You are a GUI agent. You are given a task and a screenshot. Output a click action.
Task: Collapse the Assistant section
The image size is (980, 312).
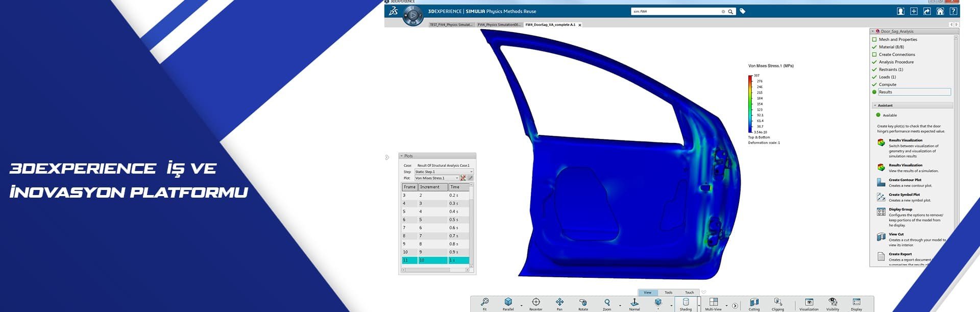[875, 106]
